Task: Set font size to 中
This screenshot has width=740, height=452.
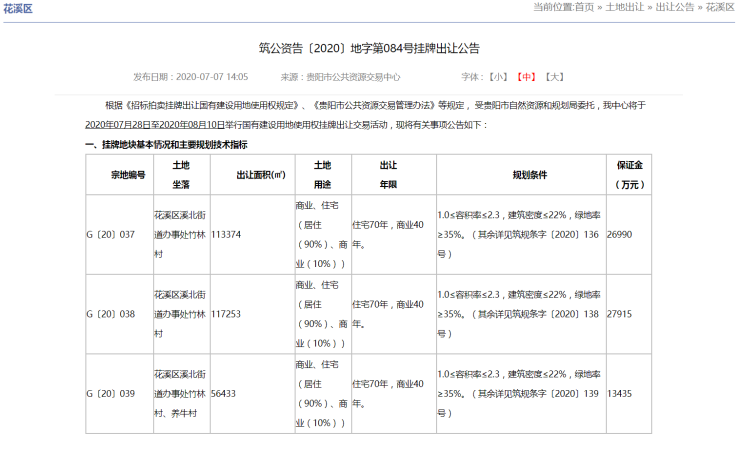Action: [526, 77]
